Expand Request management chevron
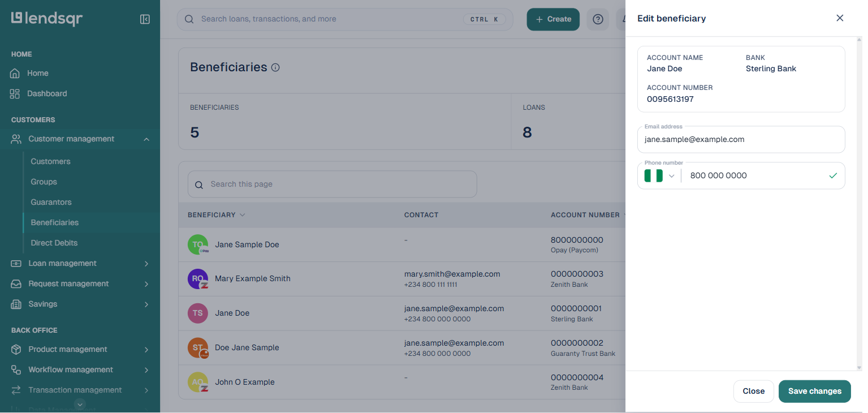 [146, 284]
